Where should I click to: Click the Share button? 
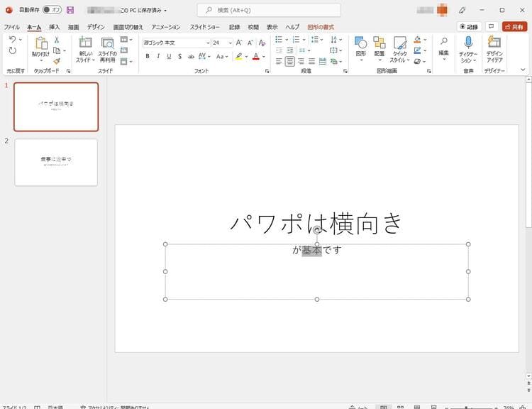coord(515,27)
